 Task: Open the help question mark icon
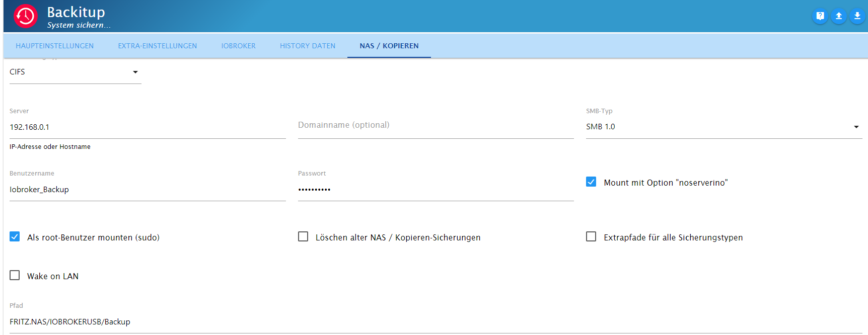click(820, 16)
